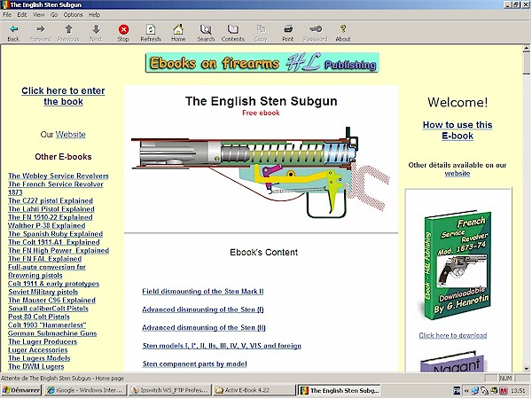Click the Démarrer start button
Screen dimensions: 532x399
point(21,390)
